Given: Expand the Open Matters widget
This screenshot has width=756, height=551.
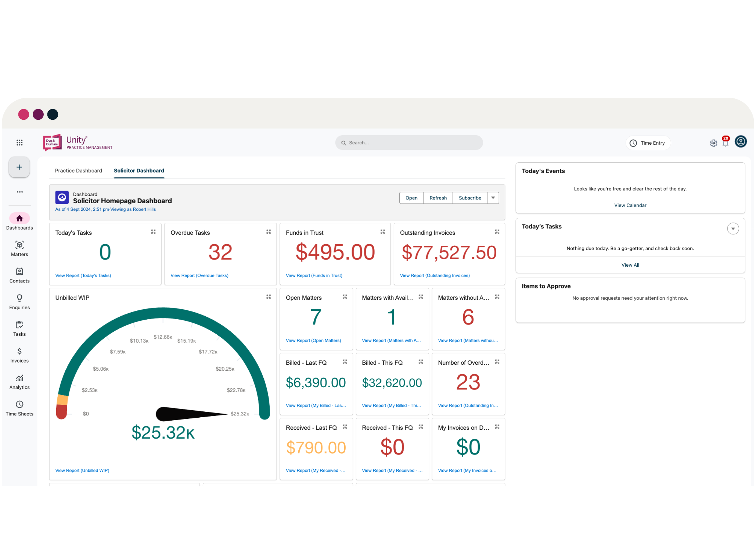Looking at the screenshot, I should click(345, 297).
